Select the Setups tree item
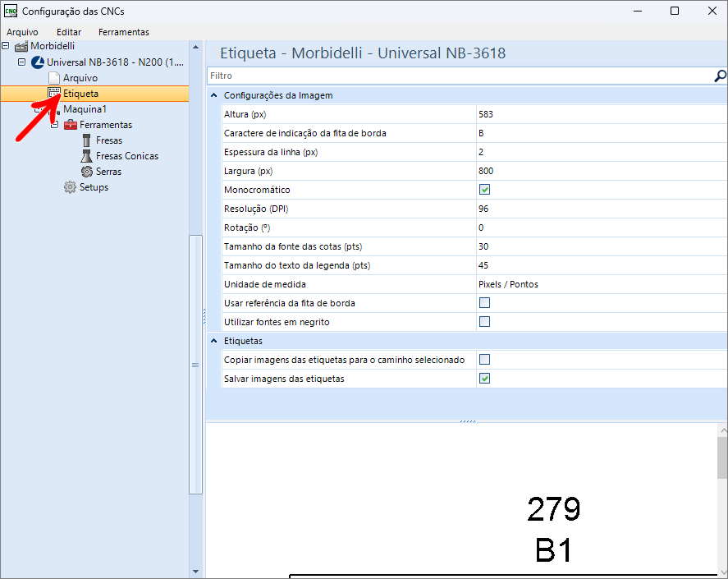728x579 pixels. (94, 187)
